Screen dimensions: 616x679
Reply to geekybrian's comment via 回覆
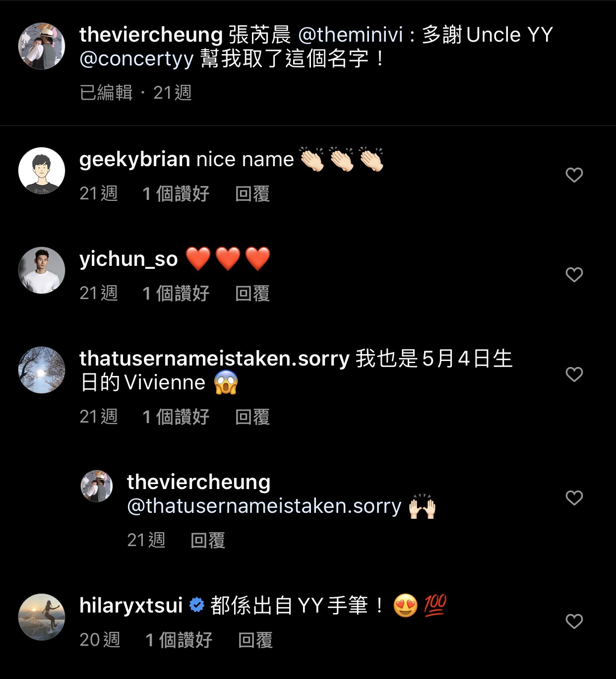[x=252, y=194]
